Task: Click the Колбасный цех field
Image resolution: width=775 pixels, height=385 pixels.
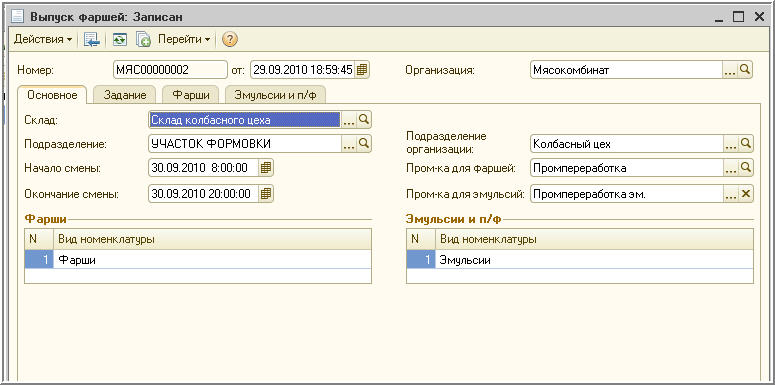Action: (x=626, y=144)
